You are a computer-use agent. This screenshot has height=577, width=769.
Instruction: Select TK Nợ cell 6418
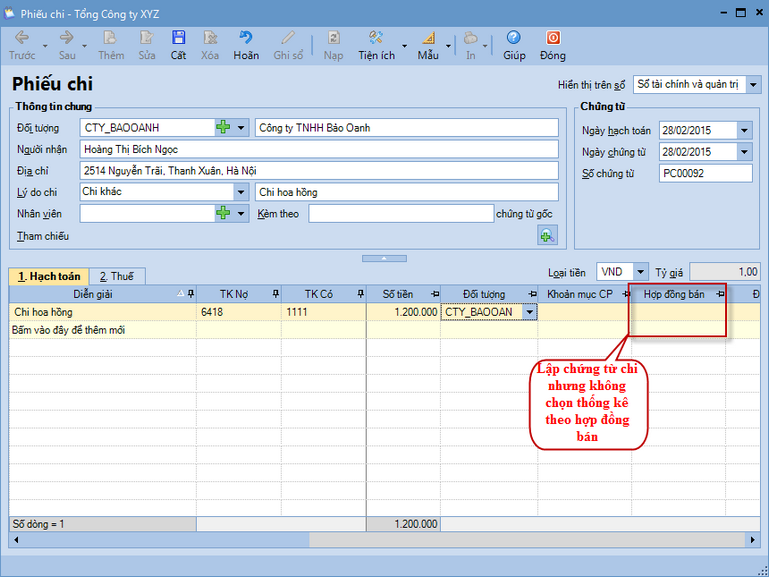(x=239, y=312)
